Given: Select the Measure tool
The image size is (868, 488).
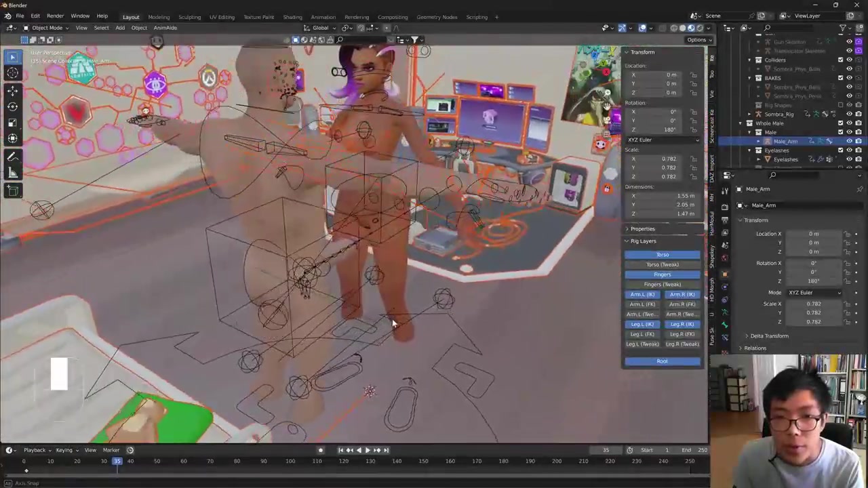Looking at the screenshot, I should [12, 173].
